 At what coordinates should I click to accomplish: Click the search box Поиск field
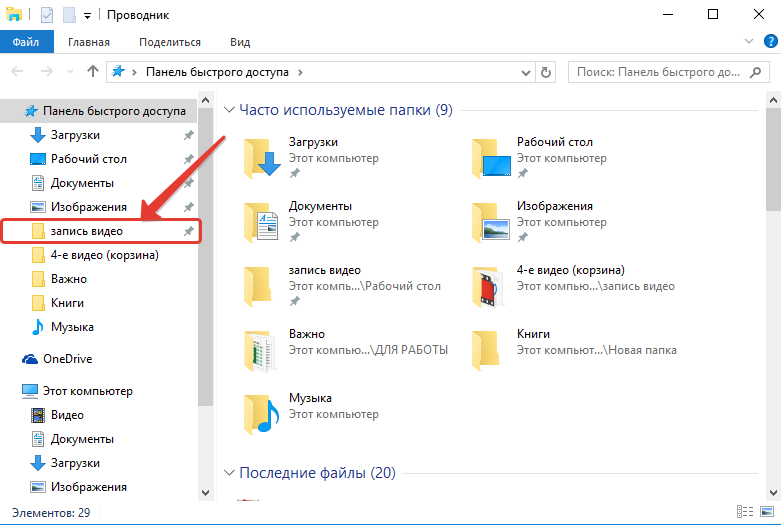(669, 72)
